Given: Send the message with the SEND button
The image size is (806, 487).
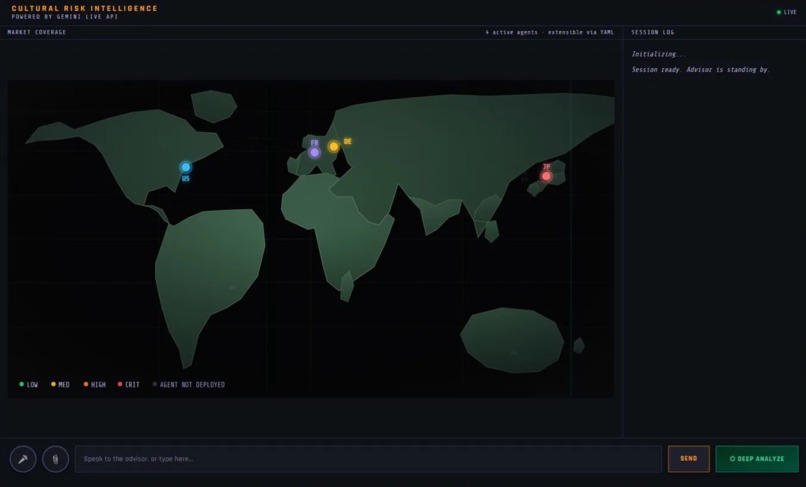Looking at the screenshot, I should (x=689, y=459).
